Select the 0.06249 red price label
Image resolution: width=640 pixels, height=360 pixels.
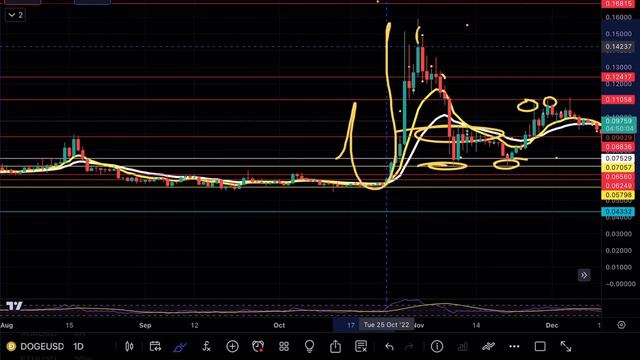(618, 186)
